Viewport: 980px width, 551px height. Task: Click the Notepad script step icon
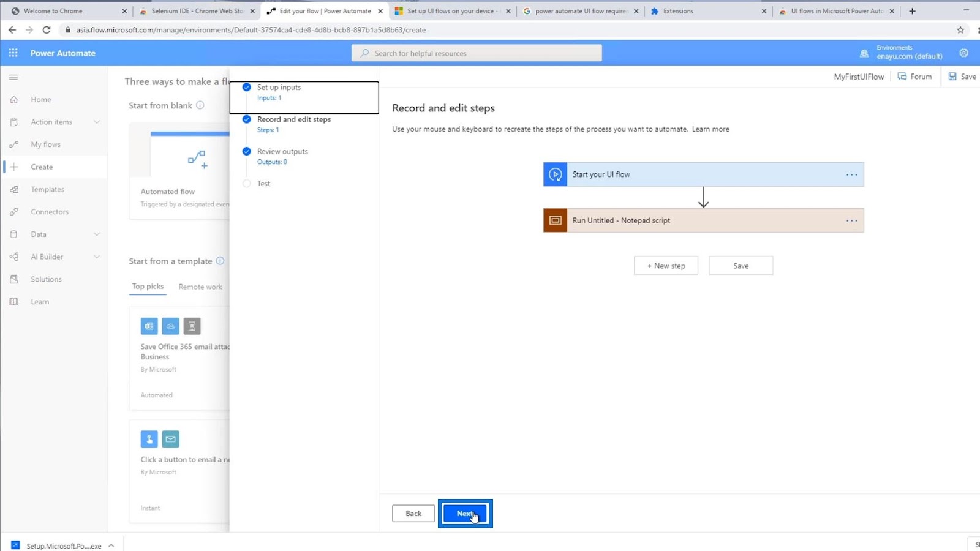coord(555,220)
